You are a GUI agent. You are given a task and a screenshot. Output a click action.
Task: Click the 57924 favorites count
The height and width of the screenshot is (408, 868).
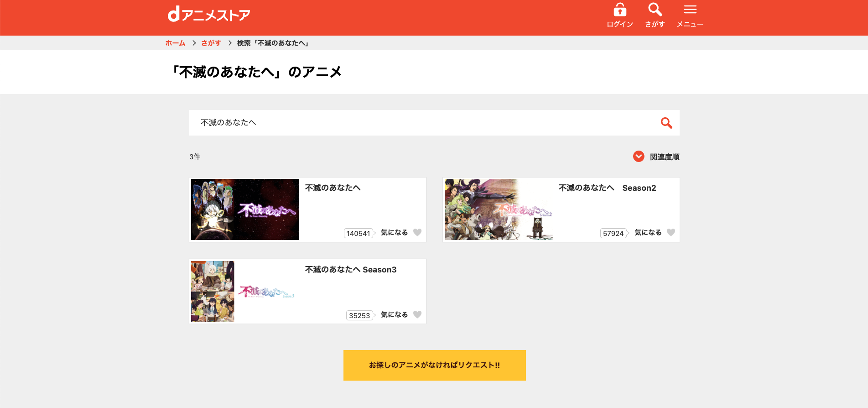click(614, 233)
